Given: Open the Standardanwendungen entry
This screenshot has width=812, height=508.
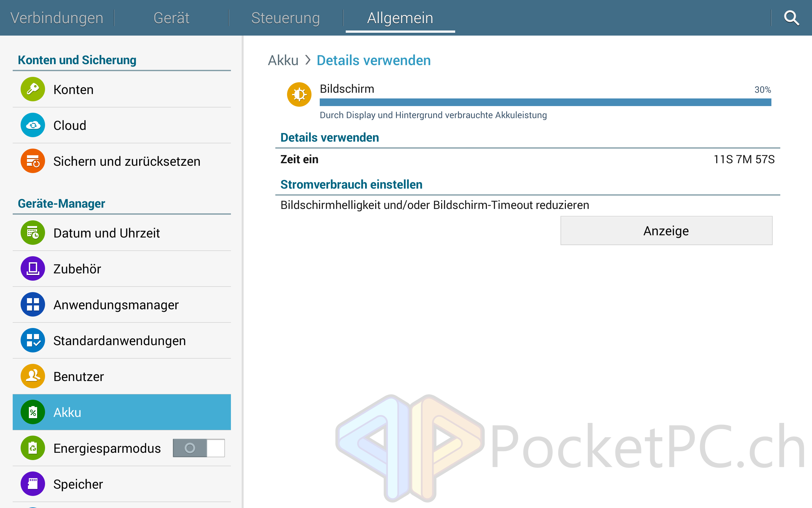Looking at the screenshot, I should (x=122, y=340).
